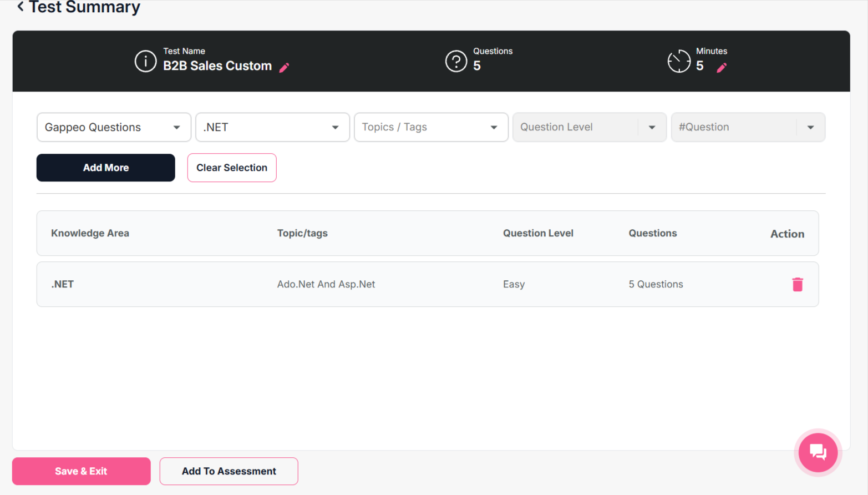
Task: Edit test name with the pencil icon
Action: pos(284,68)
